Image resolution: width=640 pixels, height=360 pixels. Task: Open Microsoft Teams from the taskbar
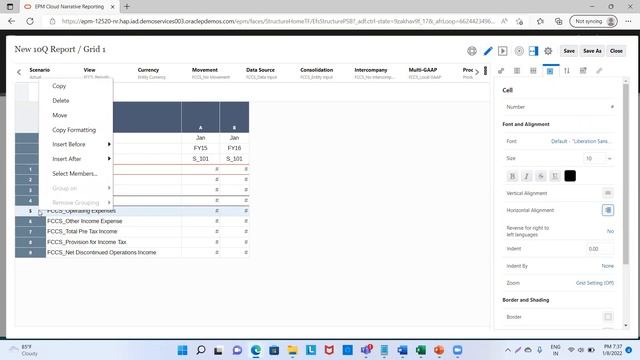(x=366, y=350)
